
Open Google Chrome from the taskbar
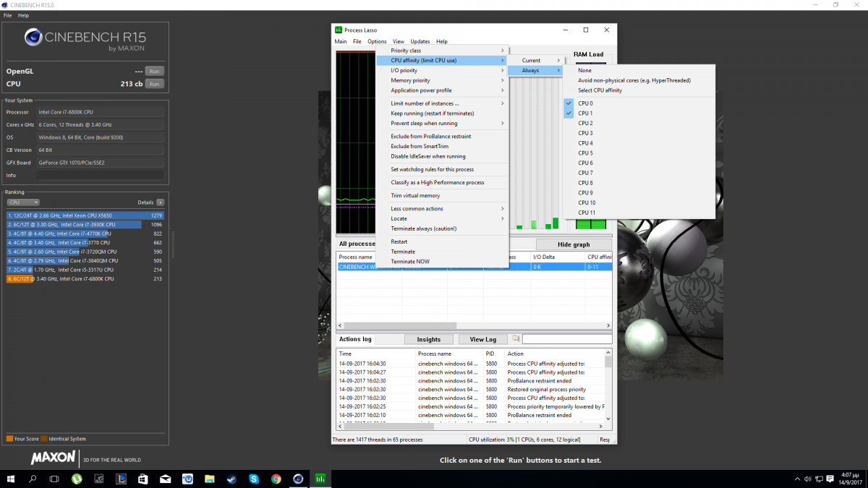click(x=276, y=479)
